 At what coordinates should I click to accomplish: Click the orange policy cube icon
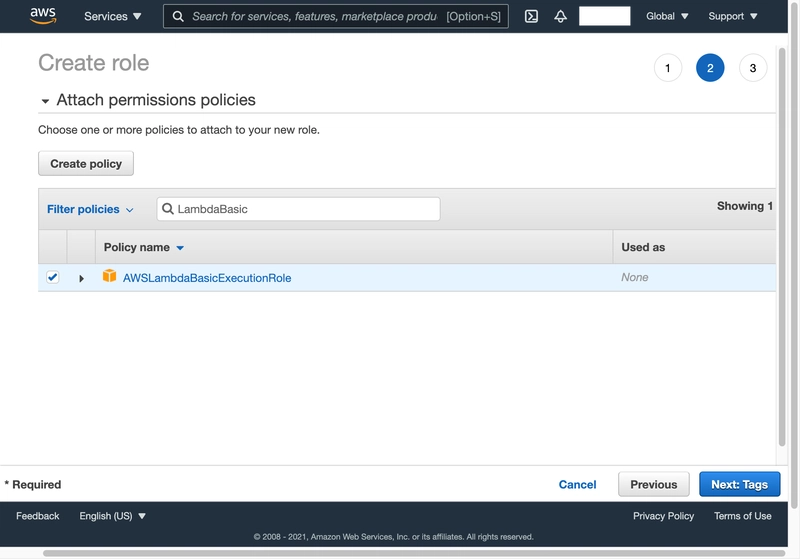tap(109, 276)
